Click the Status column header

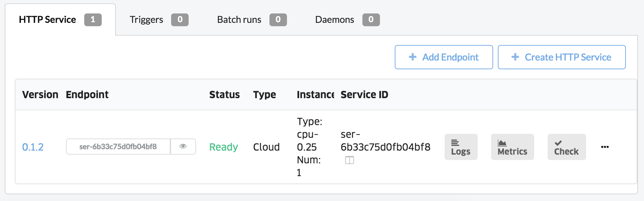pos(224,94)
